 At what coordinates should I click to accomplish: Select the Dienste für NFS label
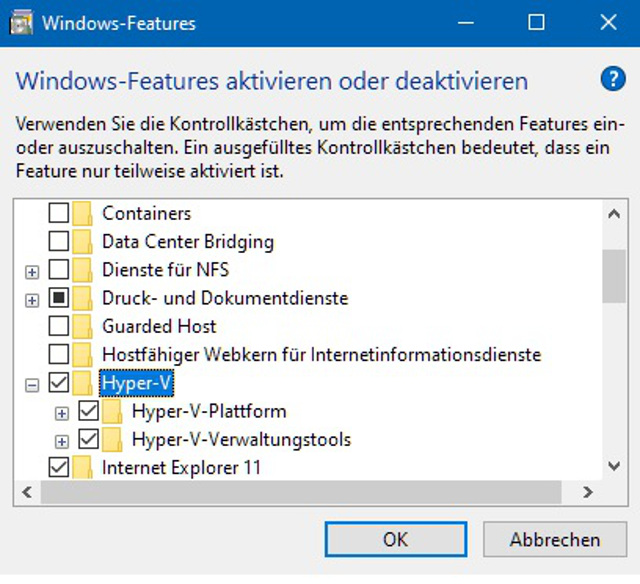(166, 270)
